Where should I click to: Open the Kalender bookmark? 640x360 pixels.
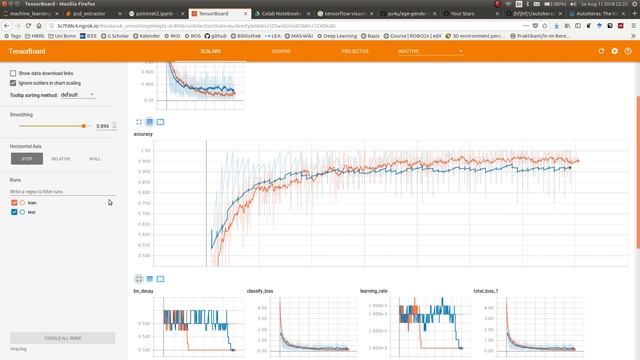tap(147, 36)
